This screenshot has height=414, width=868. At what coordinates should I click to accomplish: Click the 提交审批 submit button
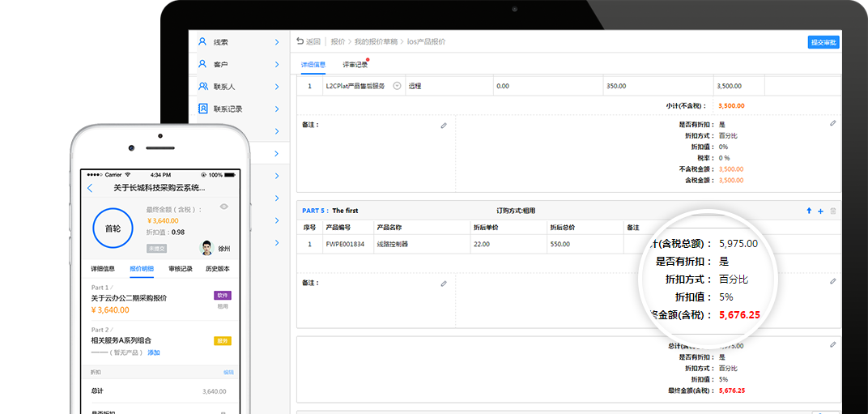(x=823, y=42)
